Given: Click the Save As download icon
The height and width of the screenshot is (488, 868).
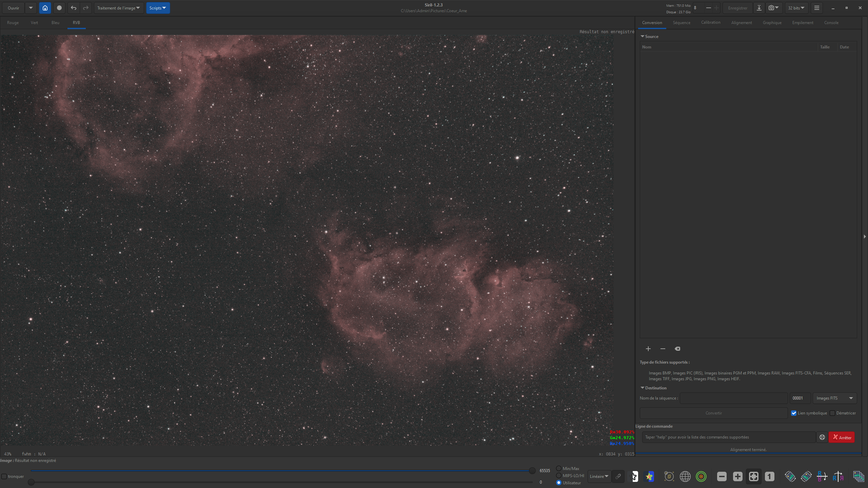Looking at the screenshot, I should coord(759,8).
